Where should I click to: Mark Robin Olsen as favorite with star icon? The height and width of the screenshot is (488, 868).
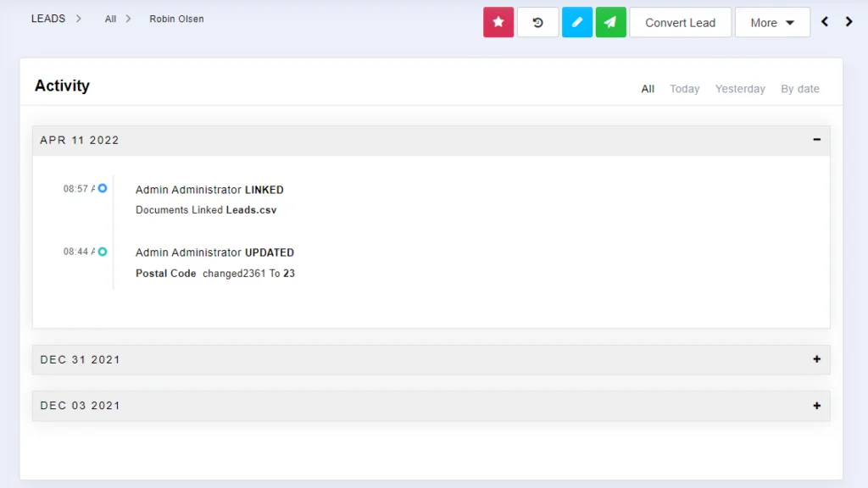[498, 22]
